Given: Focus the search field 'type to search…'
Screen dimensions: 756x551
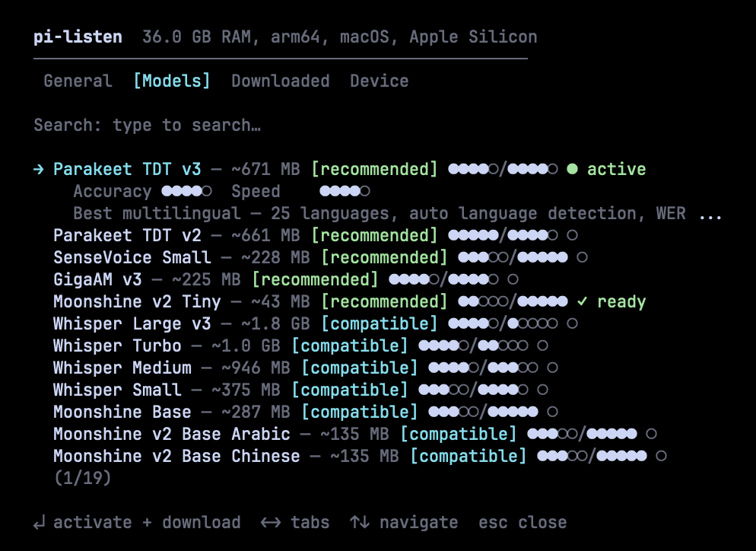Looking at the screenshot, I should (x=186, y=126).
